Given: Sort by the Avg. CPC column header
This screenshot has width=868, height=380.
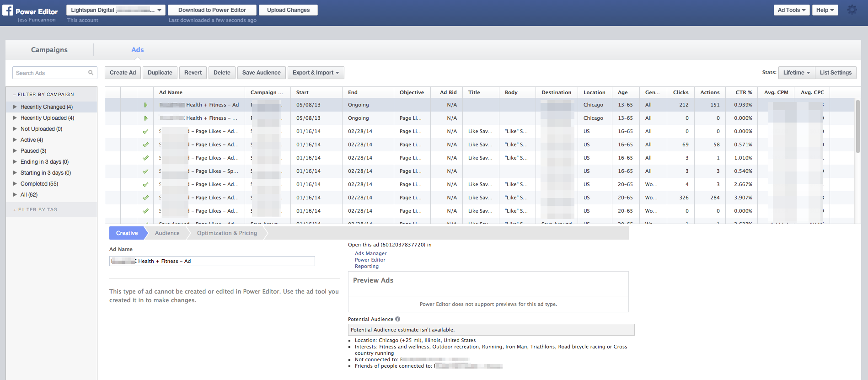Looking at the screenshot, I should [x=812, y=92].
